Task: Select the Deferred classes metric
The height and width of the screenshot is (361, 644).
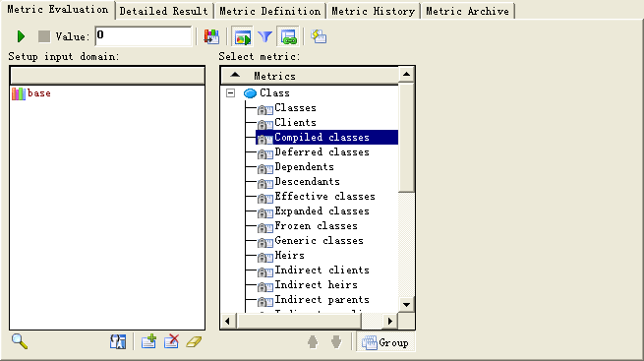Action: pos(322,151)
